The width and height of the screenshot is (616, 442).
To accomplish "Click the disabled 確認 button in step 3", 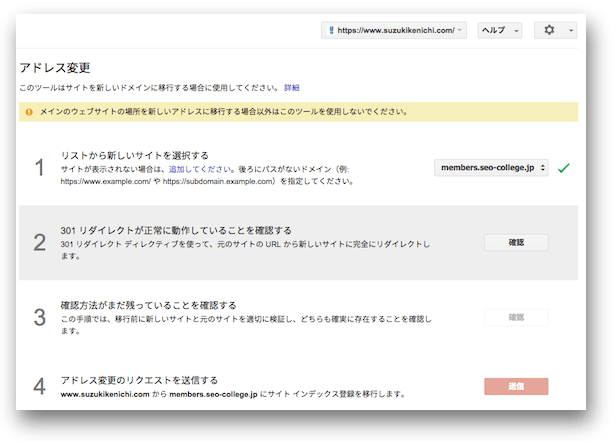I will click(516, 317).
